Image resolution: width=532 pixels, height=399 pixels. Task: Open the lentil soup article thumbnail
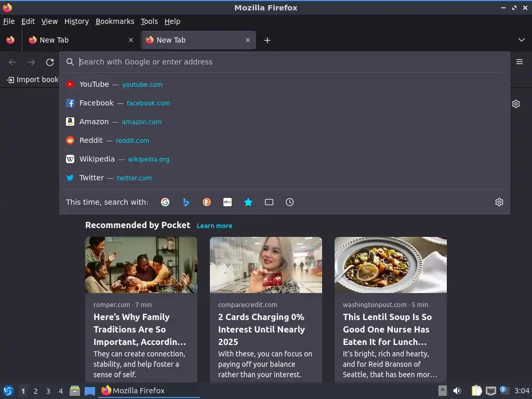391,265
